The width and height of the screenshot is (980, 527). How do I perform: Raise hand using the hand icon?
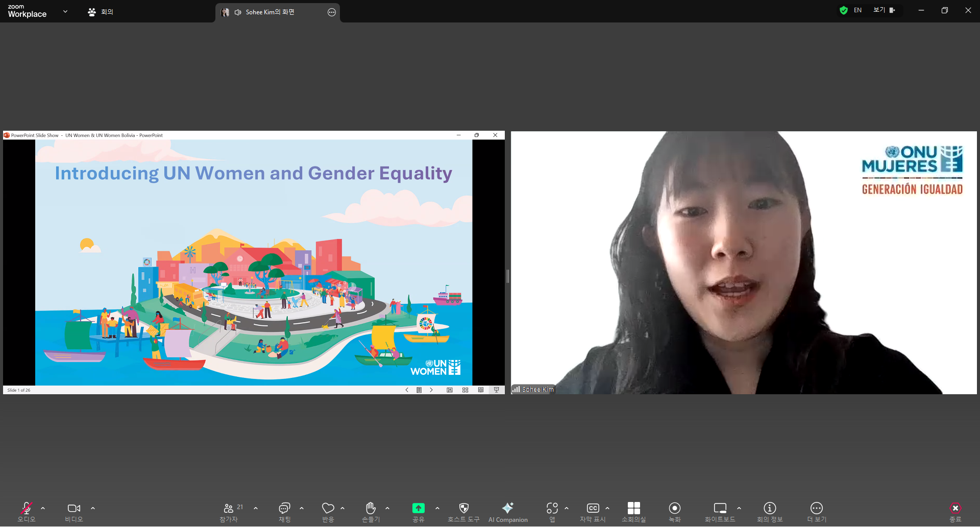coord(371,508)
